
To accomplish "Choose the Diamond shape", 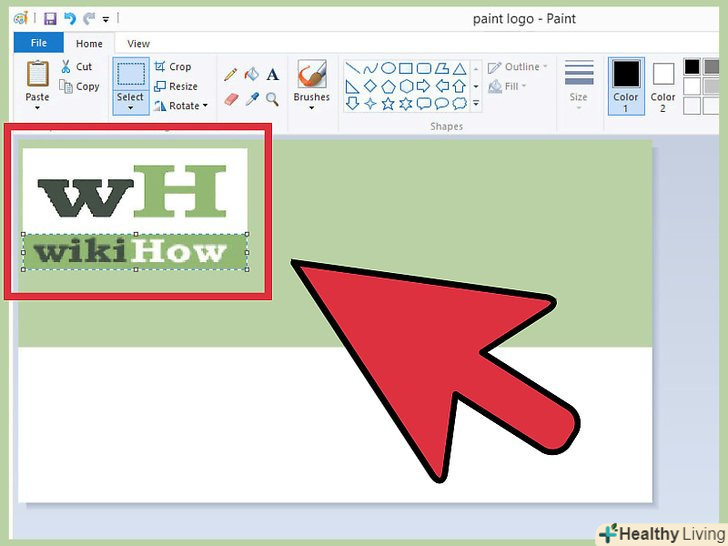I will [x=370, y=86].
